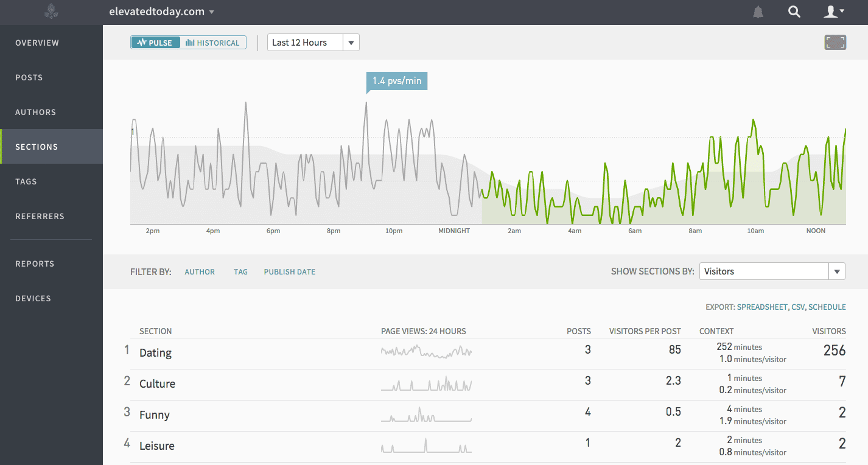Open notifications bell icon
The image size is (868, 465).
pos(758,12)
